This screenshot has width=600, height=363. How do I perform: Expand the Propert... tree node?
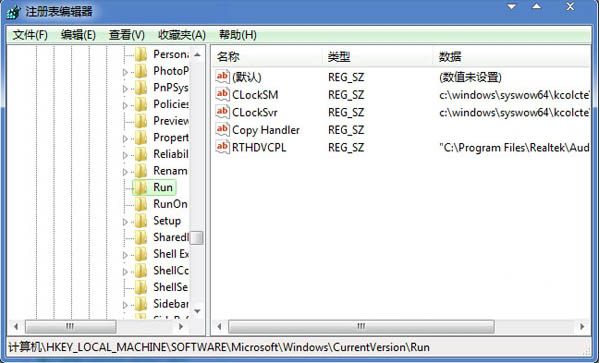pyautogui.click(x=125, y=138)
